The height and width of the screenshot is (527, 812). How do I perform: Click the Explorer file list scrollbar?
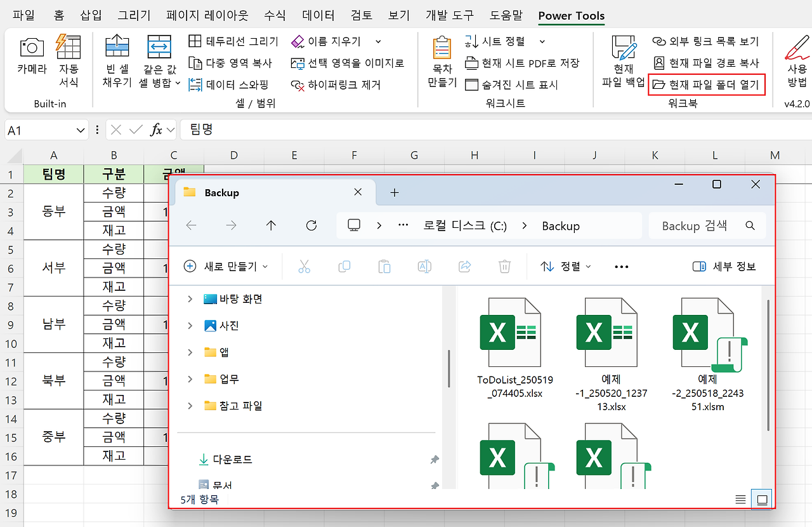pos(769,364)
